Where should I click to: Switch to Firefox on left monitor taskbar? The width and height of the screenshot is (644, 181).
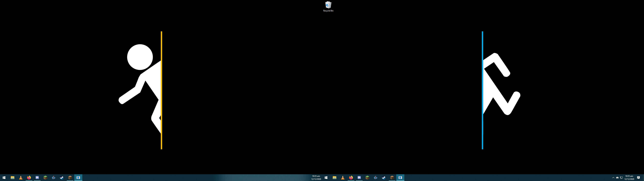point(29,178)
